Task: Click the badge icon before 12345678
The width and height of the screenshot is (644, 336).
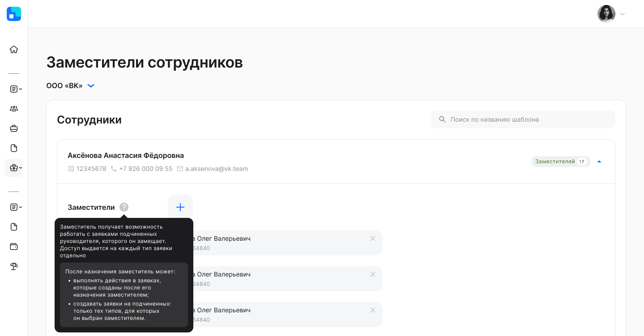Action: (x=71, y=169)
